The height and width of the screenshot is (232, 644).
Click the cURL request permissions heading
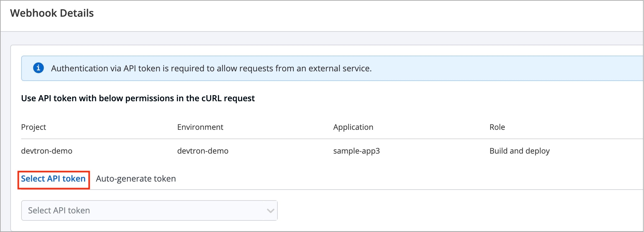(x=138, y=98)
